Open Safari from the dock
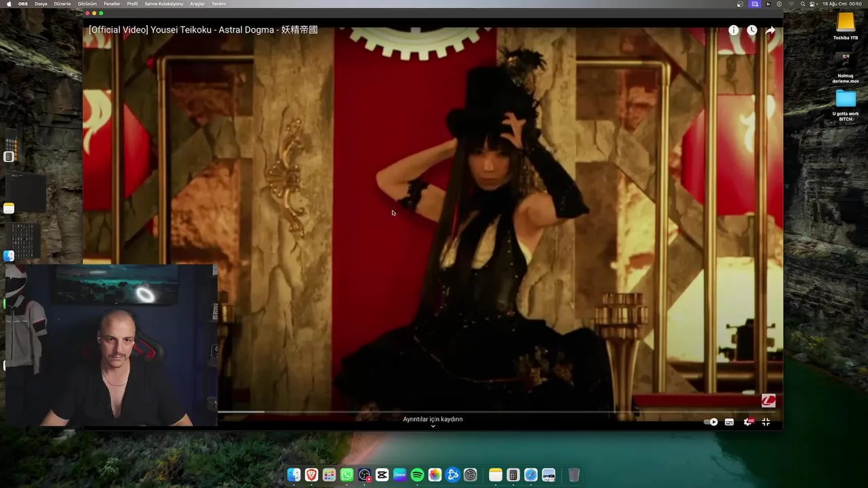The height and width of the screenshot is (488, 868). (531, 475)
